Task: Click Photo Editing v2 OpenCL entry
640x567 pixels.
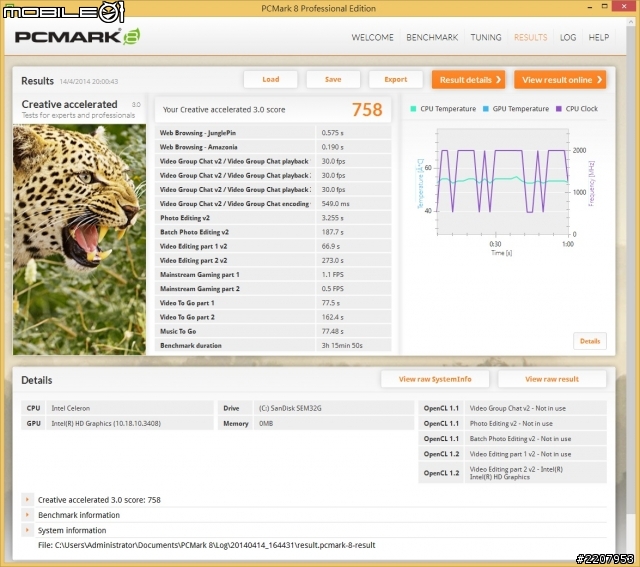Action: 536,423
